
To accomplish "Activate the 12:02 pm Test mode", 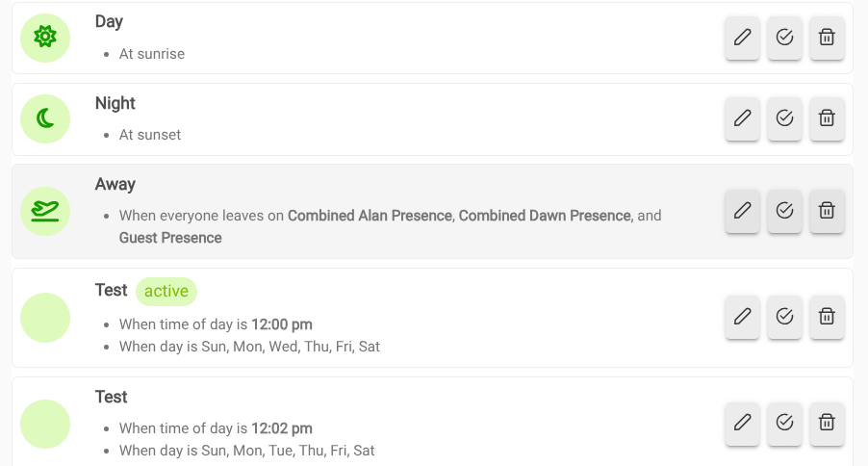I will pos(784,423).
